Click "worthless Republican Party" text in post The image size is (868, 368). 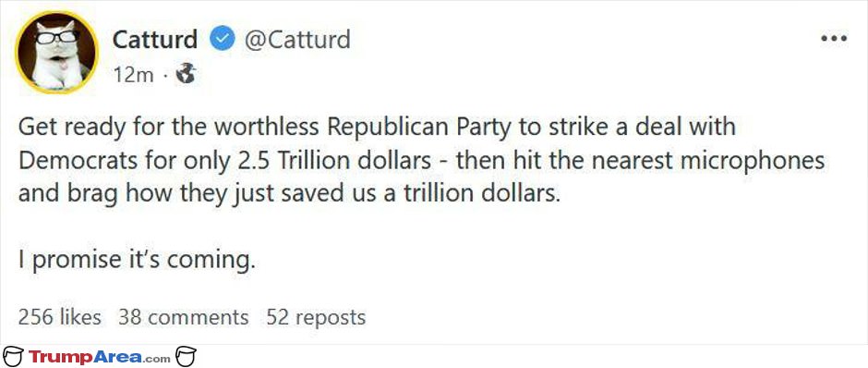coord(363,128)
